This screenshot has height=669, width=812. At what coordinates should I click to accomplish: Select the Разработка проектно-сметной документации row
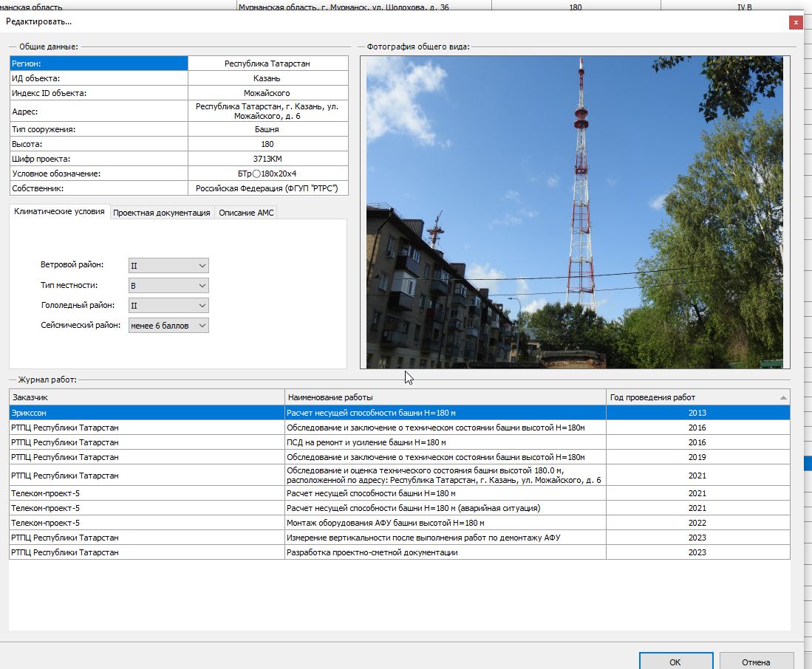pyautogui.click(x=399, y=552)
